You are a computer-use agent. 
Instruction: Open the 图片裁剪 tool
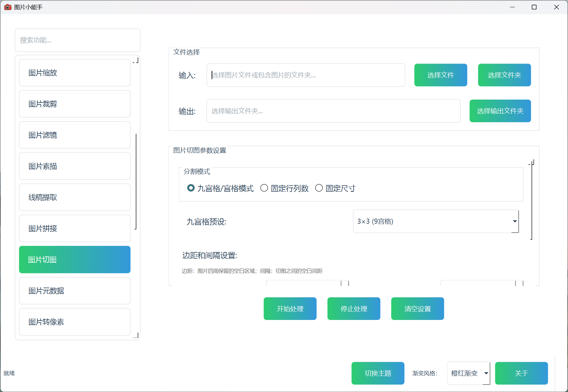pyautogui.click(x=74, y=104)
